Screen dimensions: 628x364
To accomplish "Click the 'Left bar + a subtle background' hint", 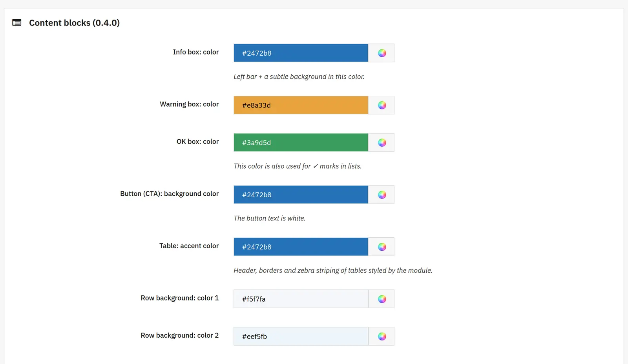I will (x=299, y=77).
